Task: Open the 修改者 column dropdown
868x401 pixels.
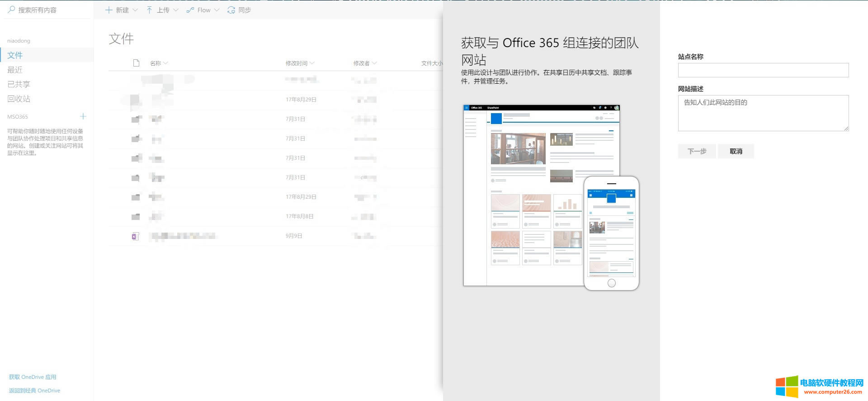Action: pos(374,63)
